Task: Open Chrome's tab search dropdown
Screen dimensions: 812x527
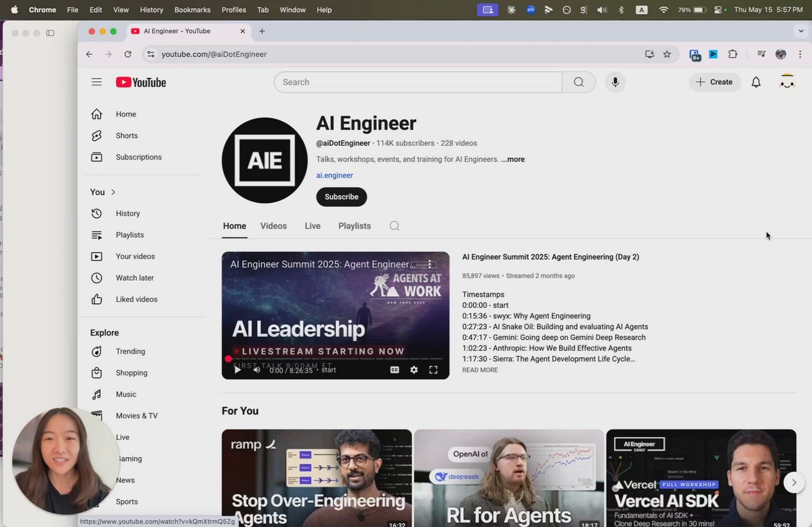Action: [x=801, y=31]
